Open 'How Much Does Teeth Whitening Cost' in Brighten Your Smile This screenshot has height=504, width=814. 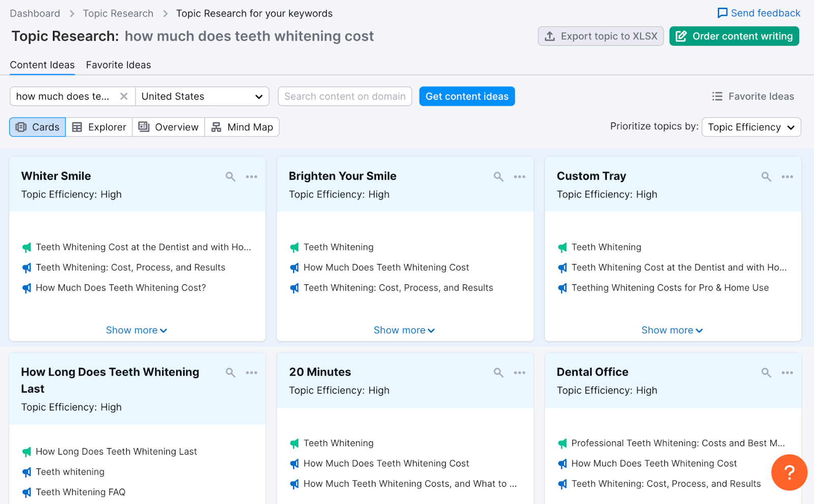tap(386, 268)
